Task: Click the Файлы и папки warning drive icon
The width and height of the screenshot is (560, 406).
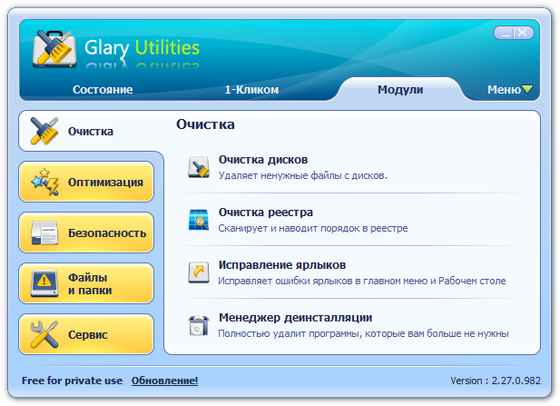Action: tap(44, 284)
